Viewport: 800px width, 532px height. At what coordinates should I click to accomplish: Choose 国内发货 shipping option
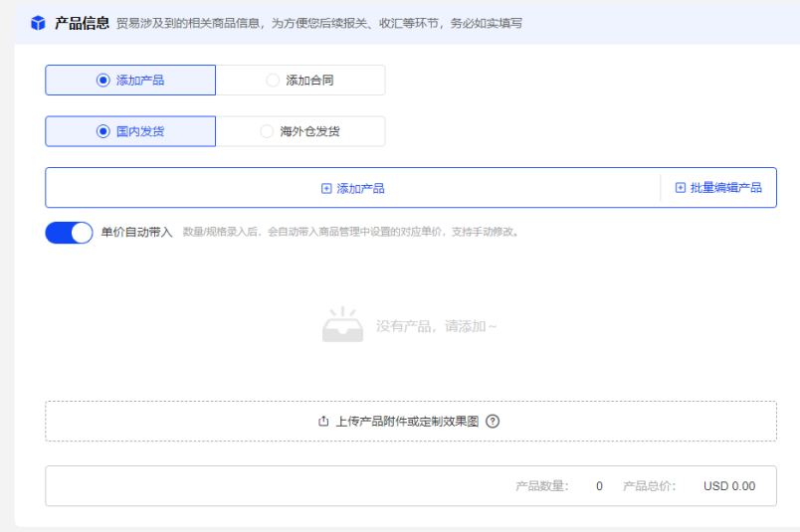click(x=130, y=131)
